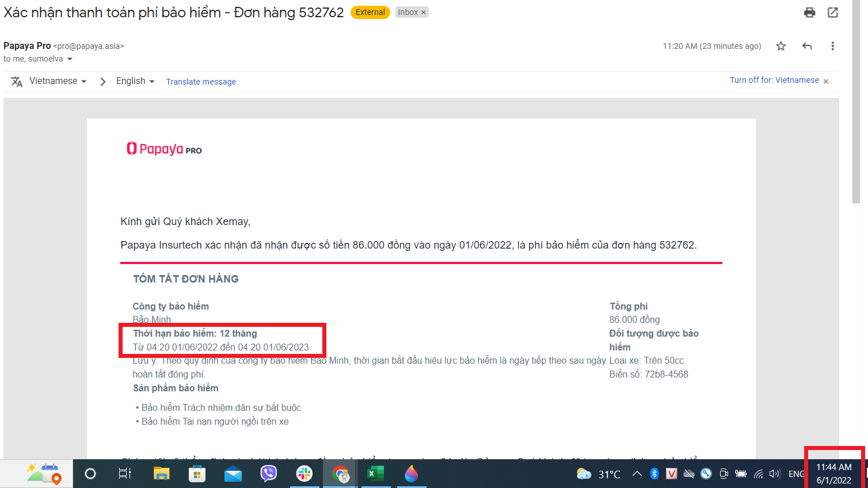Open the clock showing 11:44 AM
Screen dimensions: 868x488
[834, 474]
